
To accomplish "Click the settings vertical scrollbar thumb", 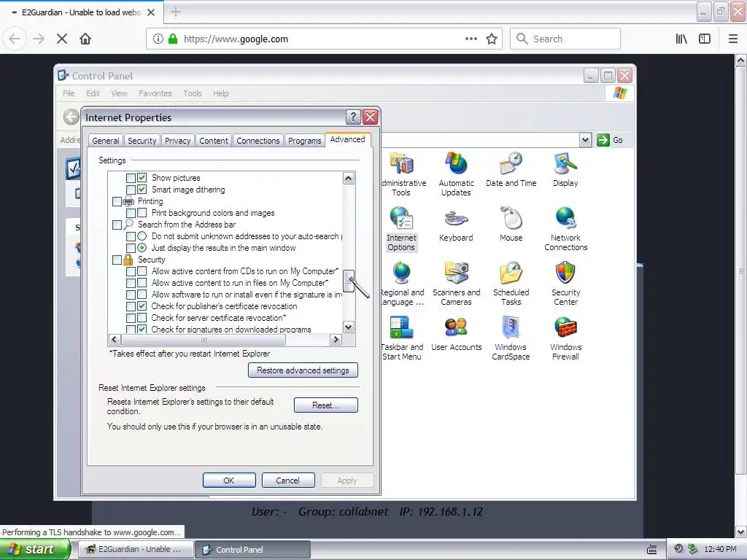I will tap(348, 281).
